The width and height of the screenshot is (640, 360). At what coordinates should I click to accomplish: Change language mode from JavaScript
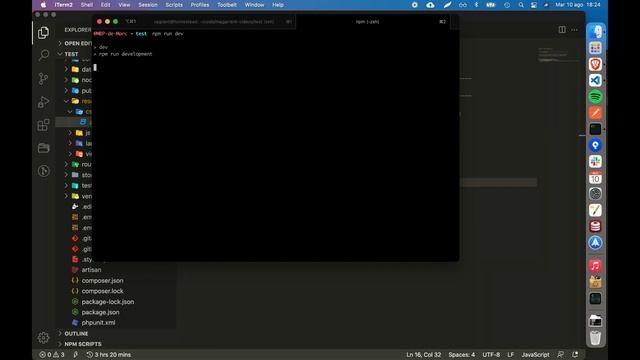tap(535, 355)
